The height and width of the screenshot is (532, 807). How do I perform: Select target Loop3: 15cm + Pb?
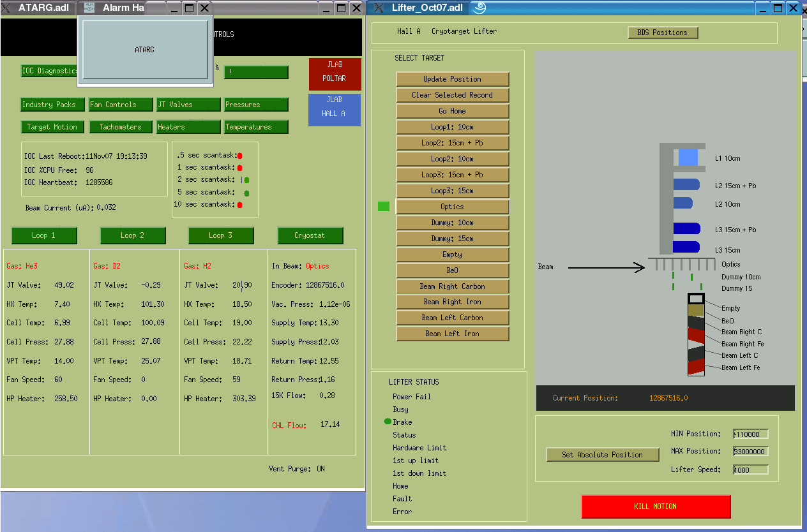(453, 175)
